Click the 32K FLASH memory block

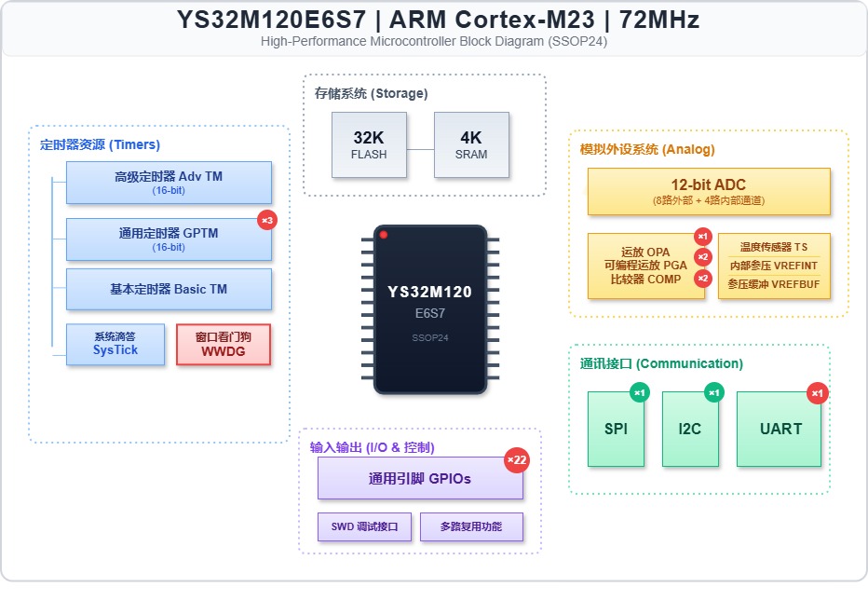[x=369, y=145]
